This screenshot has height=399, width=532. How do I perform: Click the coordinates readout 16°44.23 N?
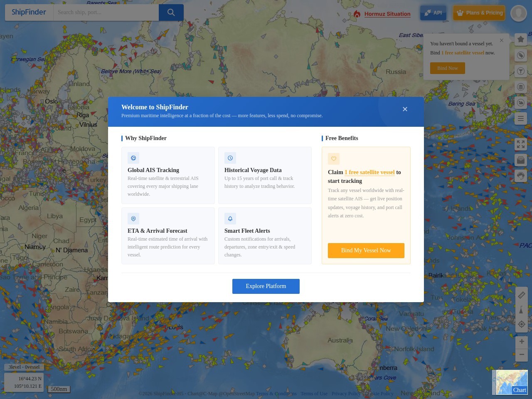[30, 379]
